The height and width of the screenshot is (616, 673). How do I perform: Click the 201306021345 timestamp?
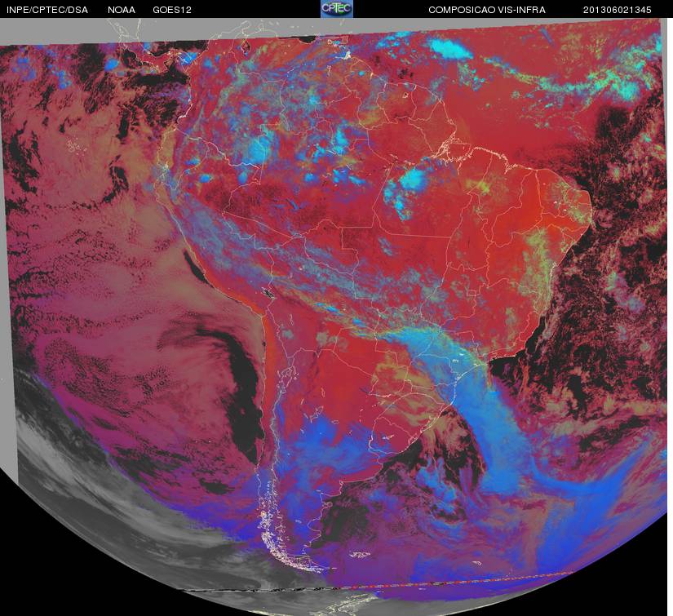618,10
